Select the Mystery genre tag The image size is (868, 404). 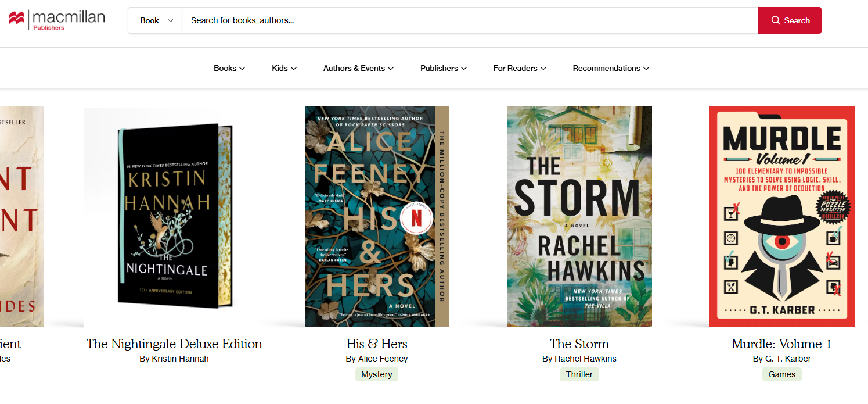click(x=376, y=374)
